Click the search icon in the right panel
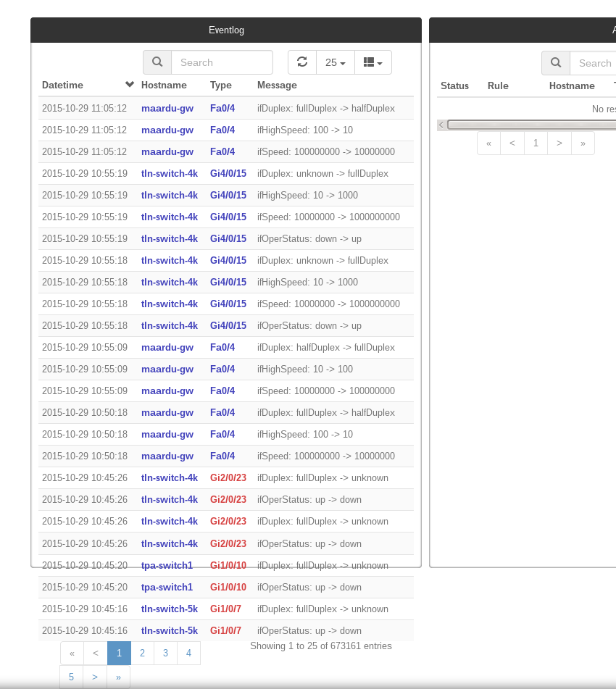The image size is (616, 689). 556,63
